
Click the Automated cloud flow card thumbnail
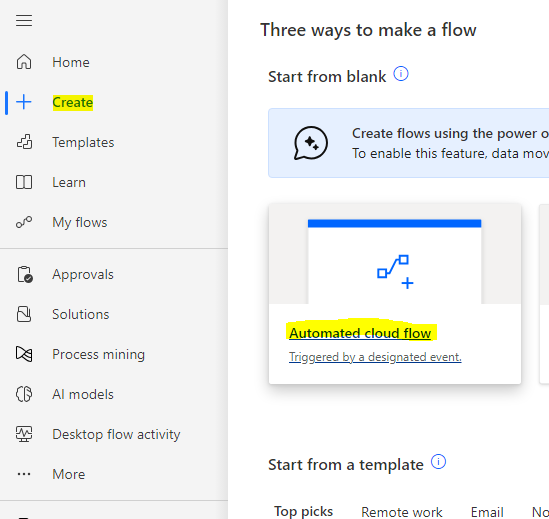(395, 261)
